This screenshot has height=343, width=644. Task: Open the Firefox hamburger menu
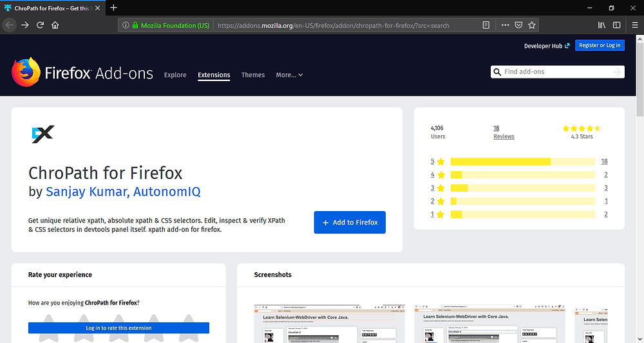(x=634, y=25)
